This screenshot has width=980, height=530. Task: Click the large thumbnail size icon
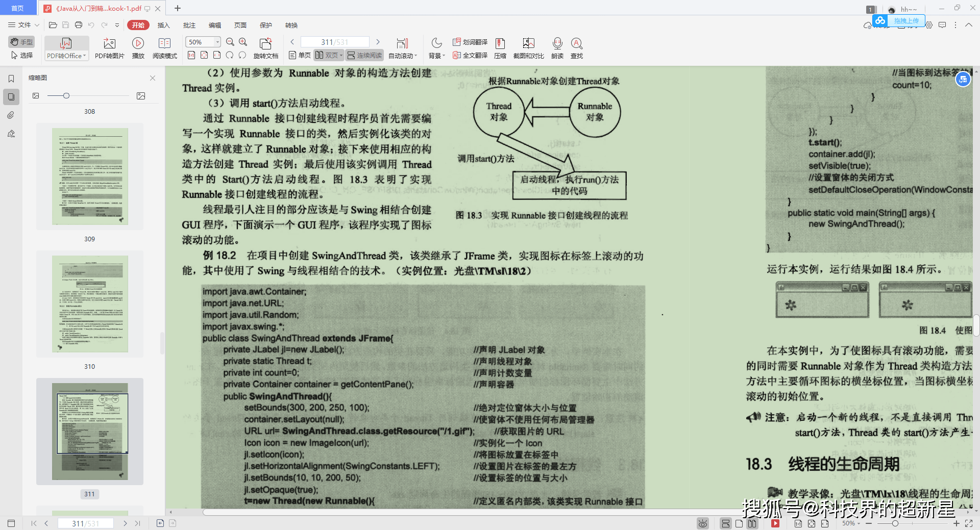coord(141,95)
